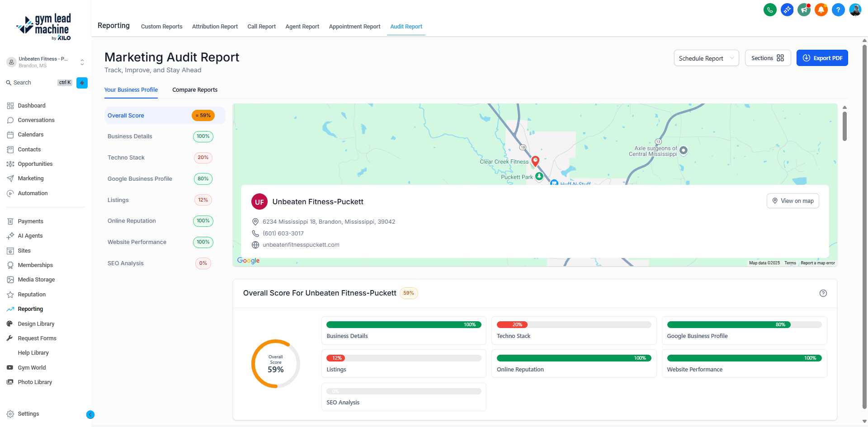
Task: Open the Call Report tab
Action: (x=261, y=27)
